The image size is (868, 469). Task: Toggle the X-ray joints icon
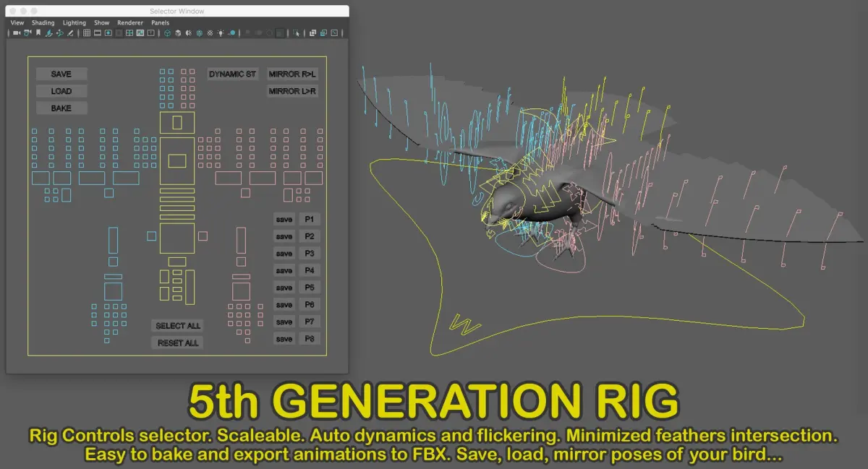[323, 33]
